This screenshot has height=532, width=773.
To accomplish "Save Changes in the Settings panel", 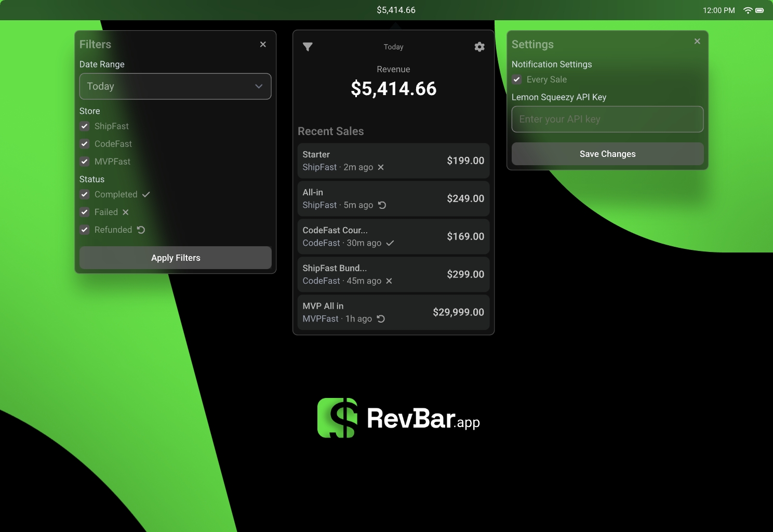I will pyautogui.click(x=607, y=154).
